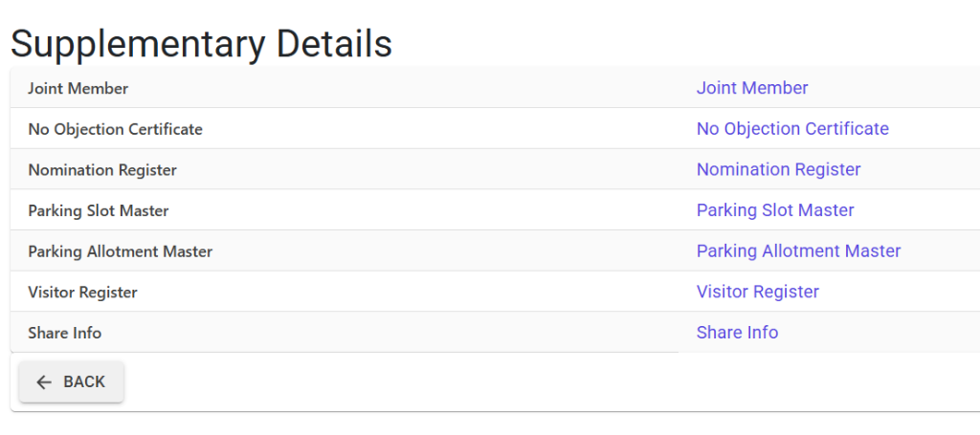Click the empty card footer beside BACK
Image resolution: width=980 pixels, height=435 pixels.
tap(552, 382)
